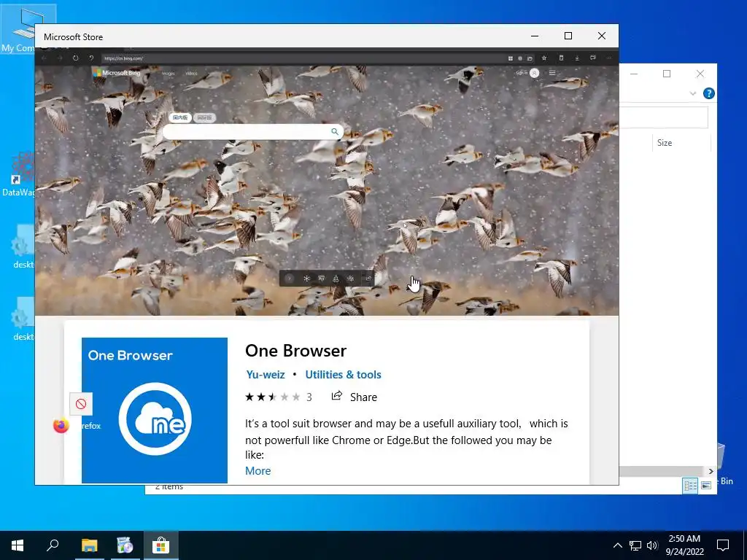The width and height of the screenshot is (747, 560).
Task: Open File Explorer from the taskbar
Action: coord(89,545)
